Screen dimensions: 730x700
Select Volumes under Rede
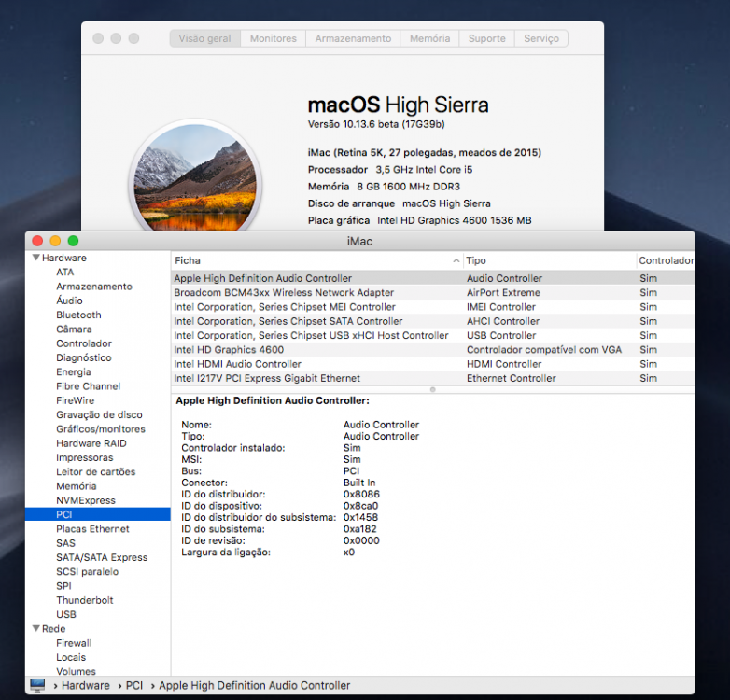coord(76,671)
